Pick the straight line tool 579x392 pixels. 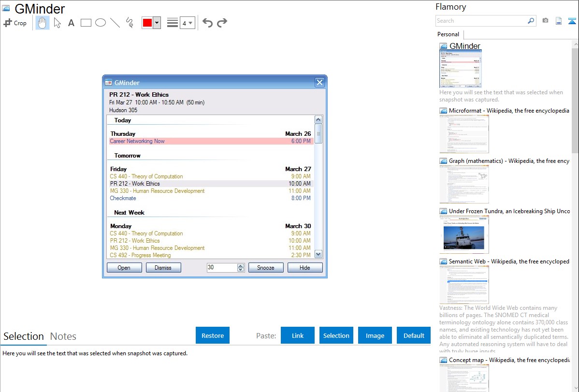pyautogui.click(x=115, y=23)
